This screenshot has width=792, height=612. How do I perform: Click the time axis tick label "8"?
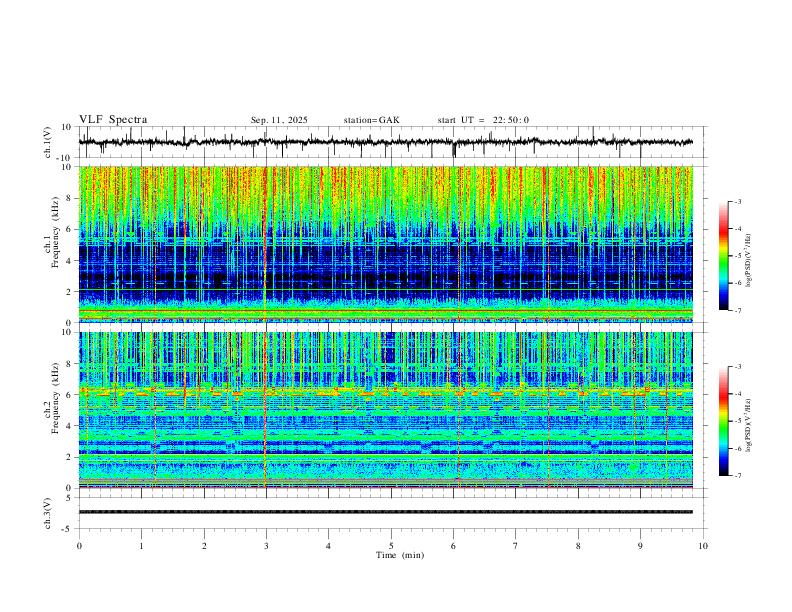578,546
